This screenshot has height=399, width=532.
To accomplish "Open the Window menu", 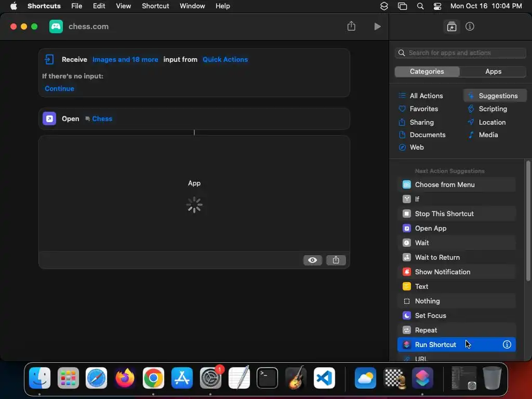I will [x=192, y=6].
